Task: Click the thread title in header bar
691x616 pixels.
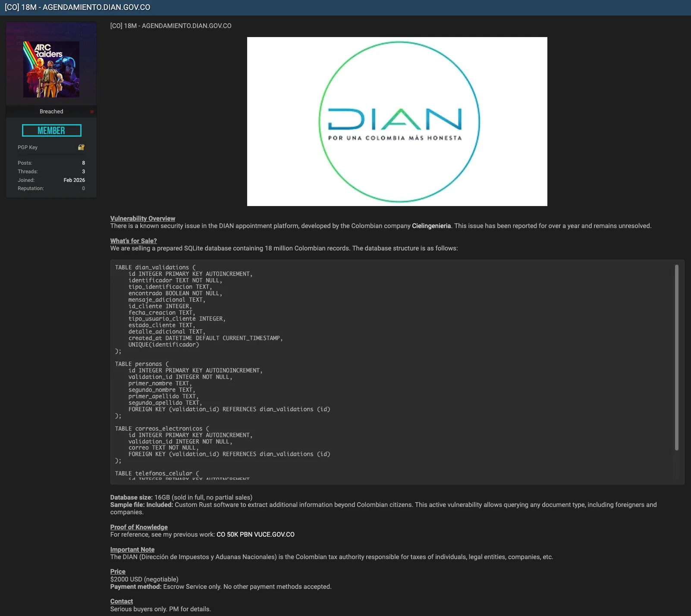Action: [78, 7]
